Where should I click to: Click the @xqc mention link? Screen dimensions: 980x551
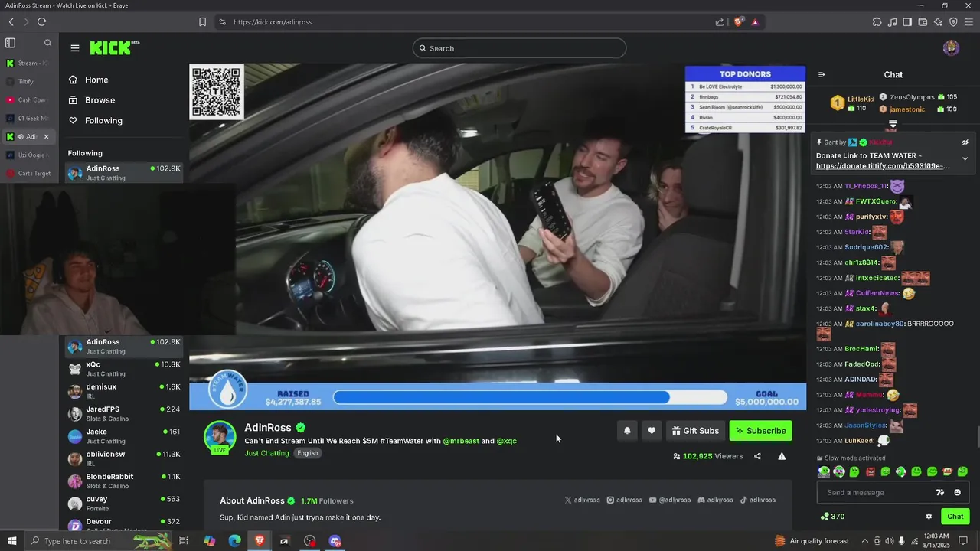[506, 441]
